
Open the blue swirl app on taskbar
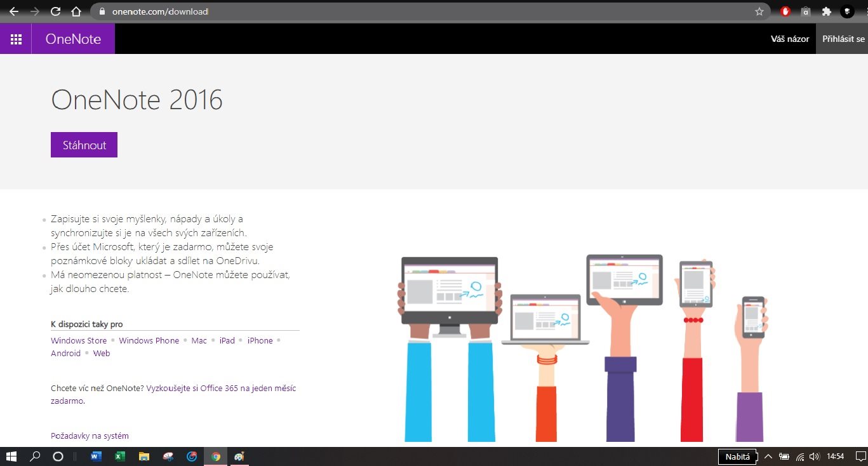(x=192, y=456)
